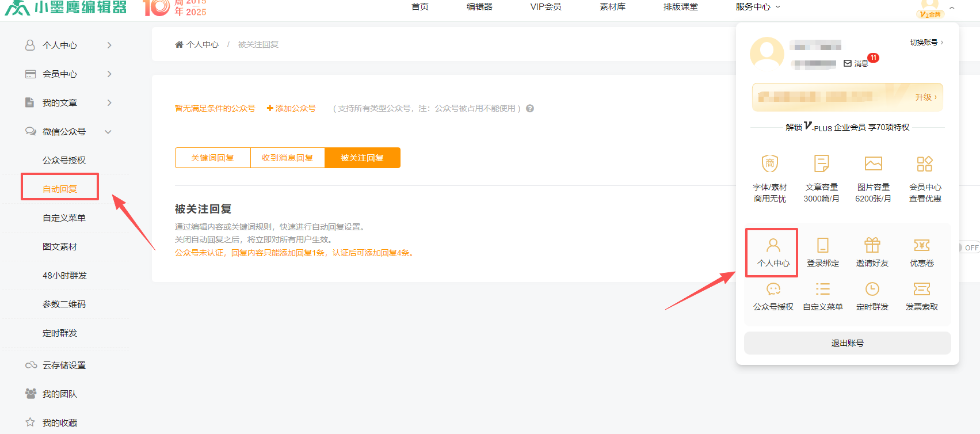Image resolution: width=980 pixels, height=434 pixels.
Task: Click 定时群发 clock icon in popup
Action: pyautogui.click(x=872, y=289)
